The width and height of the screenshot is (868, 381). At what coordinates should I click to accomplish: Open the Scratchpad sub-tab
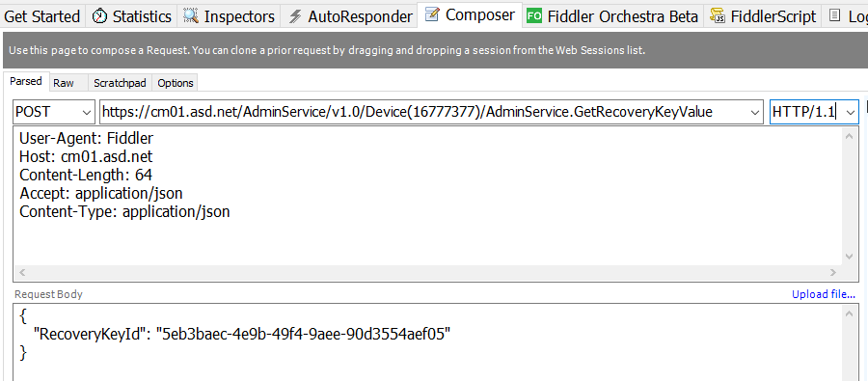pyautogui.click(x=120, y=83)
